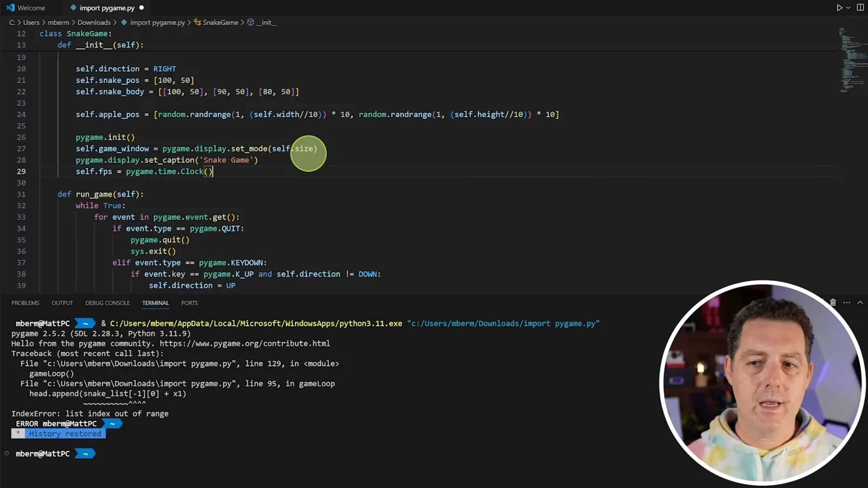The height and width of the screenshot is (488, 868).
Task: Click line number 29 in gutter
Action: pos(21,171)
